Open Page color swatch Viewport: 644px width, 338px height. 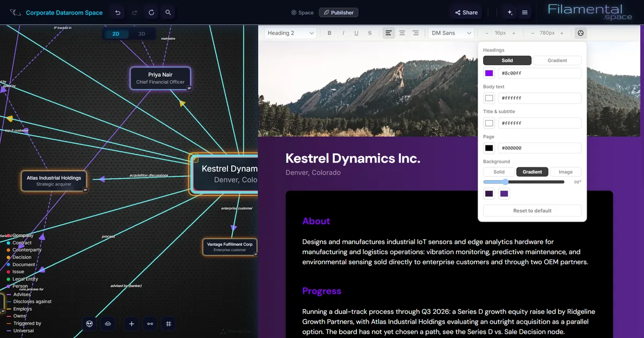click(x=489, y=148)
